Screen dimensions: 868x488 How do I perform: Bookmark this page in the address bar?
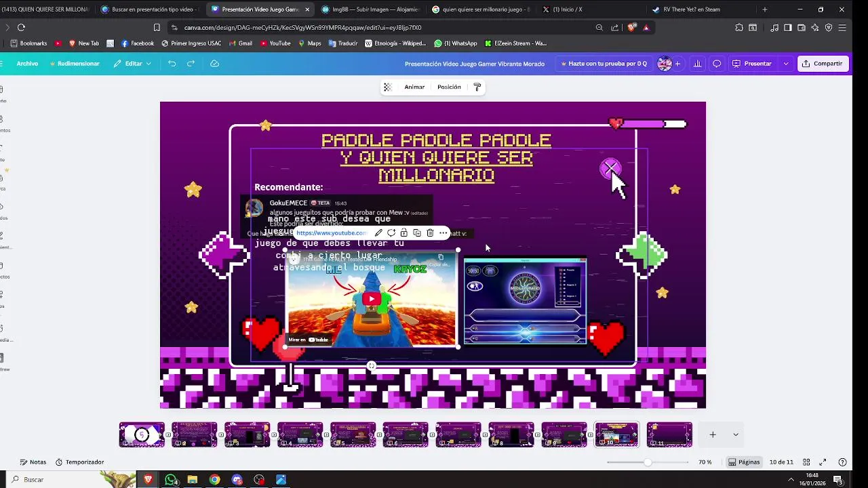click(x=157, y=28)
